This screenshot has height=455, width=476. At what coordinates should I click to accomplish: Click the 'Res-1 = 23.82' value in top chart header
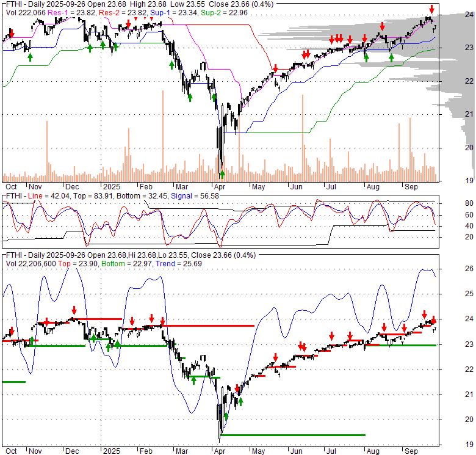(72, 13)
